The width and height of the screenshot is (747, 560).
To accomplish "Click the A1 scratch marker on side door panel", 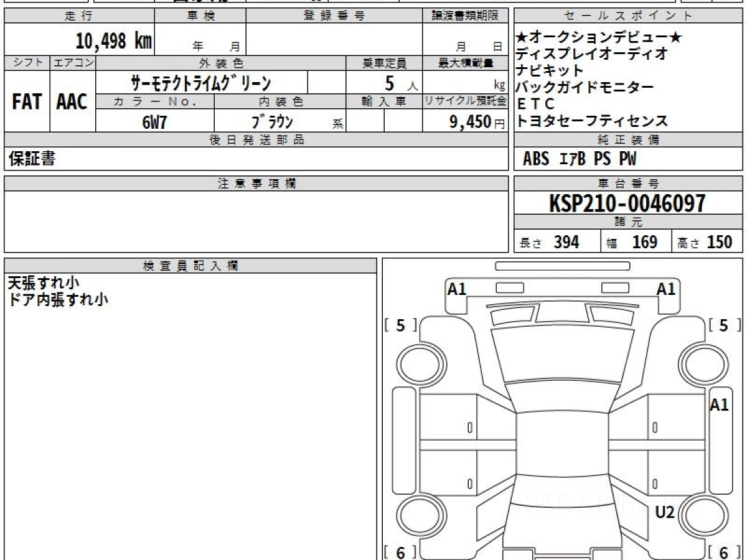I will point(719,405).
